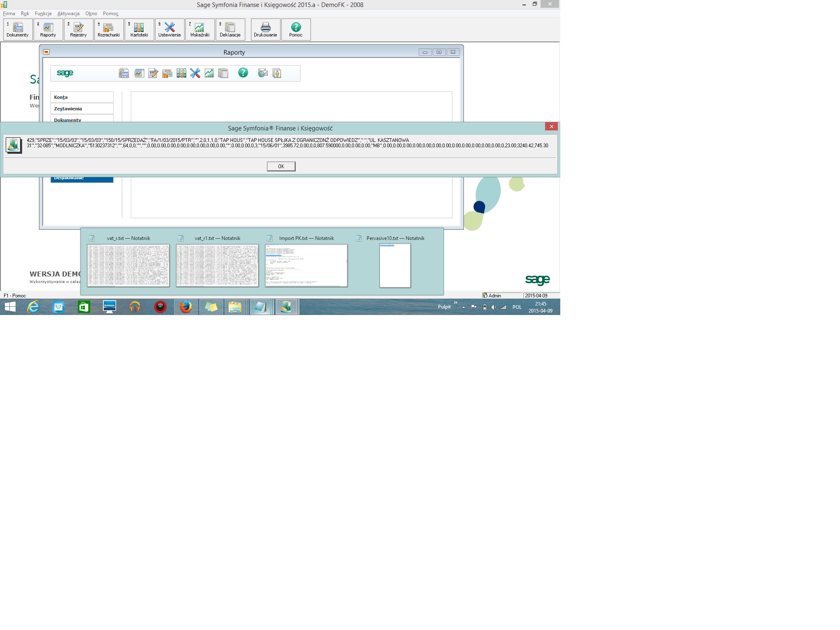Open Raporty from the main toolbar

pyautogui.click(x=48, y=30)
